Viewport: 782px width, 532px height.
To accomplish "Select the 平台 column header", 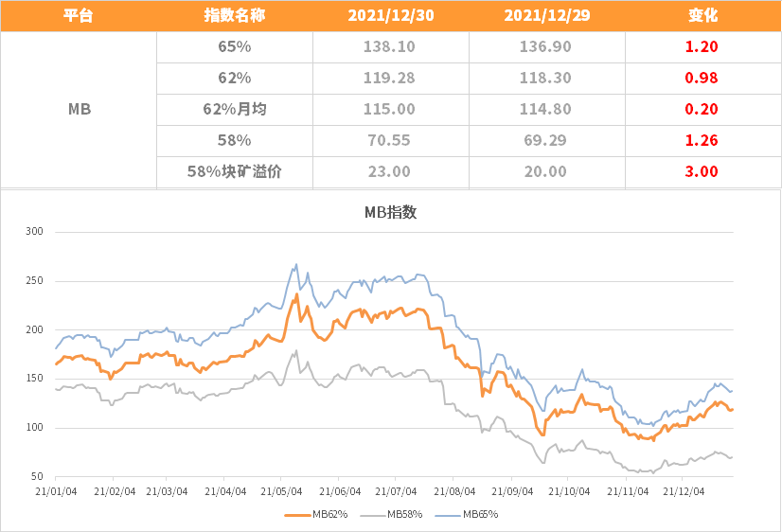I will (79, 15).
